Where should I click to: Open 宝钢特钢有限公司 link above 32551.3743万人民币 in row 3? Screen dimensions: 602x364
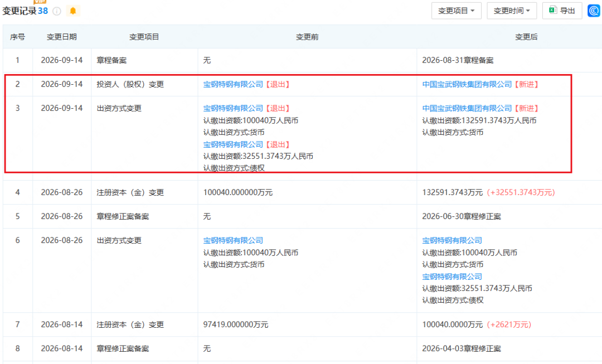point(233,144)
